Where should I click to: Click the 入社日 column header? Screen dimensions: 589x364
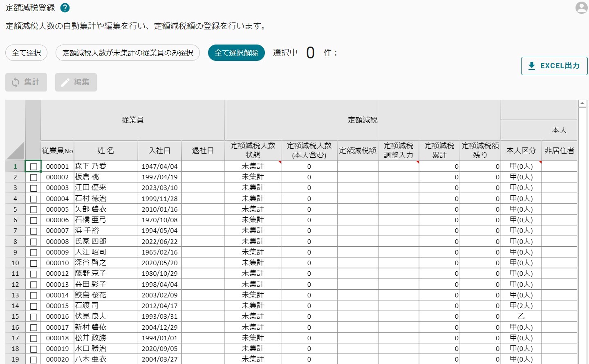pyautogui.click(x=159, y=150)
